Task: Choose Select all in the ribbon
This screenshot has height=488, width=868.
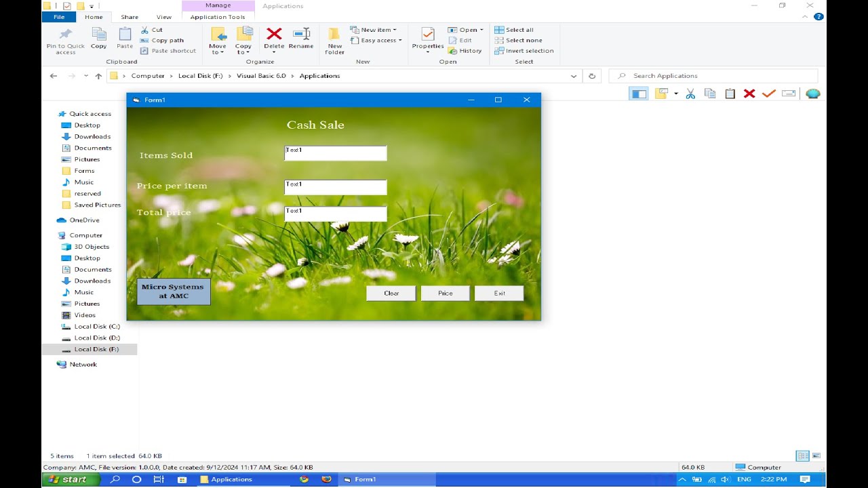Action: coord(514,30)
